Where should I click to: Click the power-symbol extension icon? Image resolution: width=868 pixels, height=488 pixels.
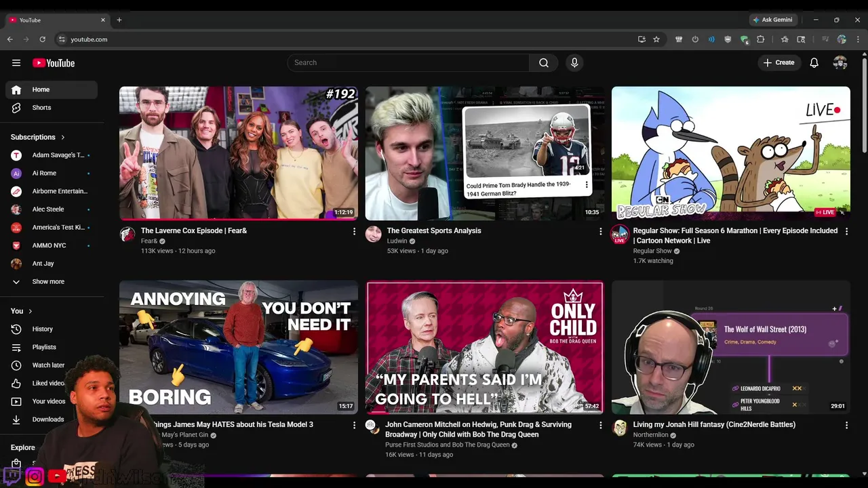pyautogui.click(x=695, y=39)
